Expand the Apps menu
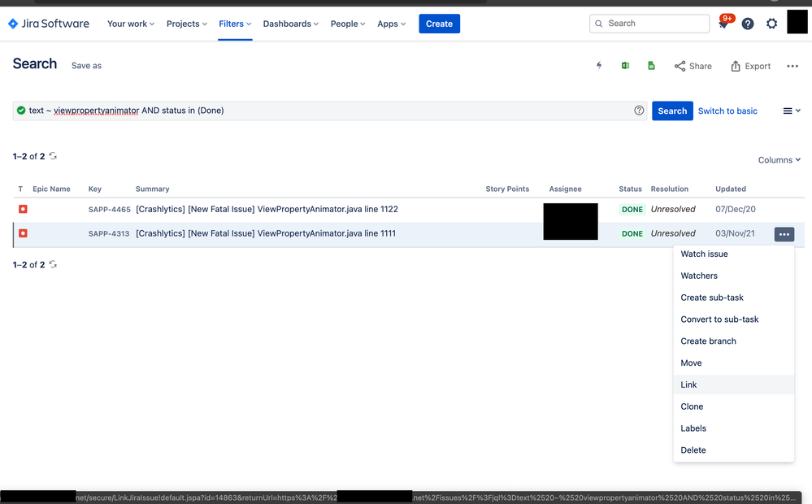 tap(392, 24)
